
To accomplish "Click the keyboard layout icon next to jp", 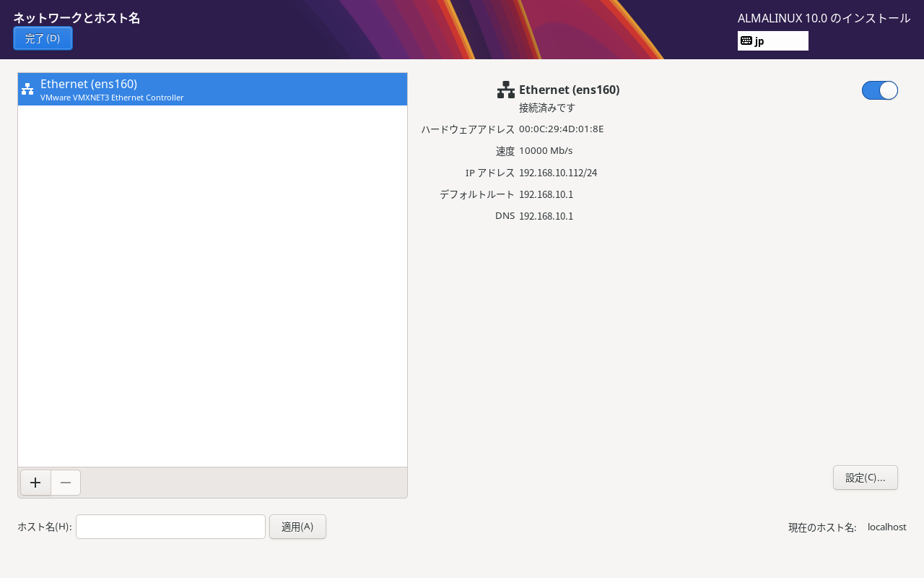I will click(x=746, y=41).
